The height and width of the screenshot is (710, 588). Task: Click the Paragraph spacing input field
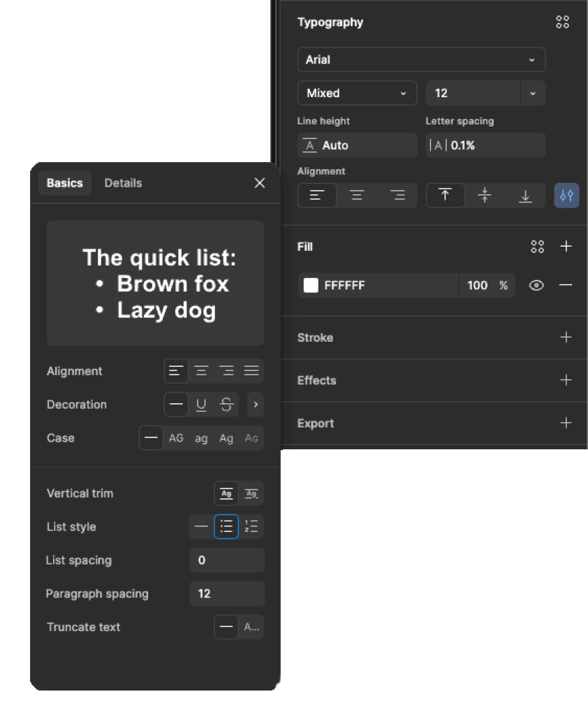click(x=227, y=594)
